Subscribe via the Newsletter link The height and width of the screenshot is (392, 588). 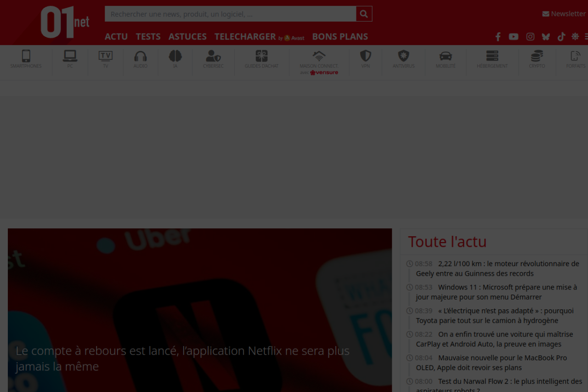click(564, 14)
